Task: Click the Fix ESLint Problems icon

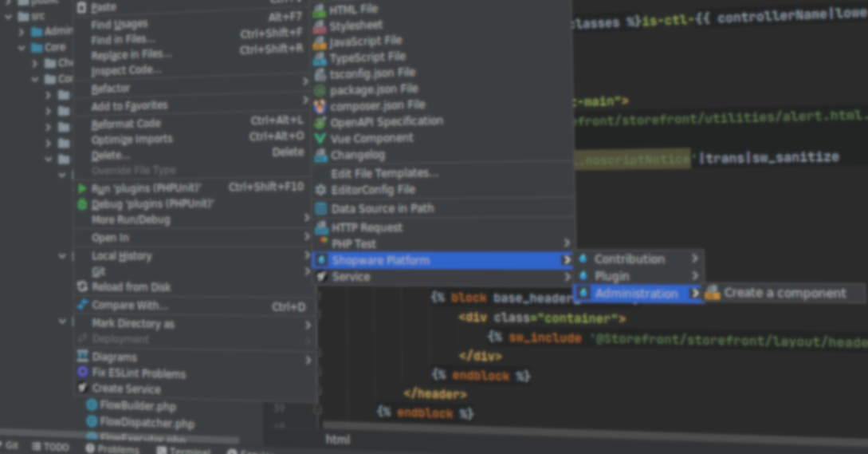Action: click(82, 373)
